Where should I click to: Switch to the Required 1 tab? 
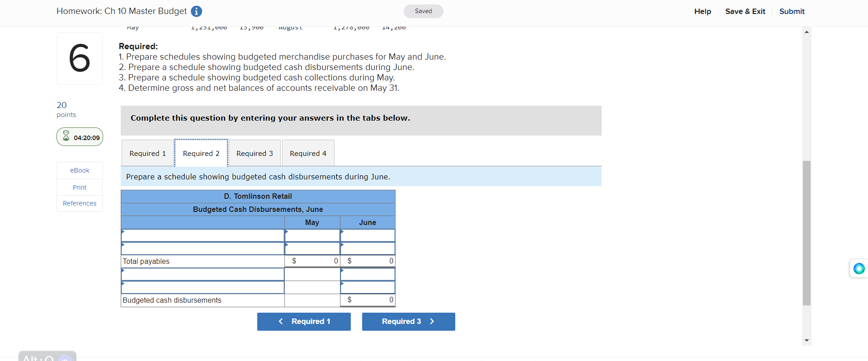click(x=148, y=153)
